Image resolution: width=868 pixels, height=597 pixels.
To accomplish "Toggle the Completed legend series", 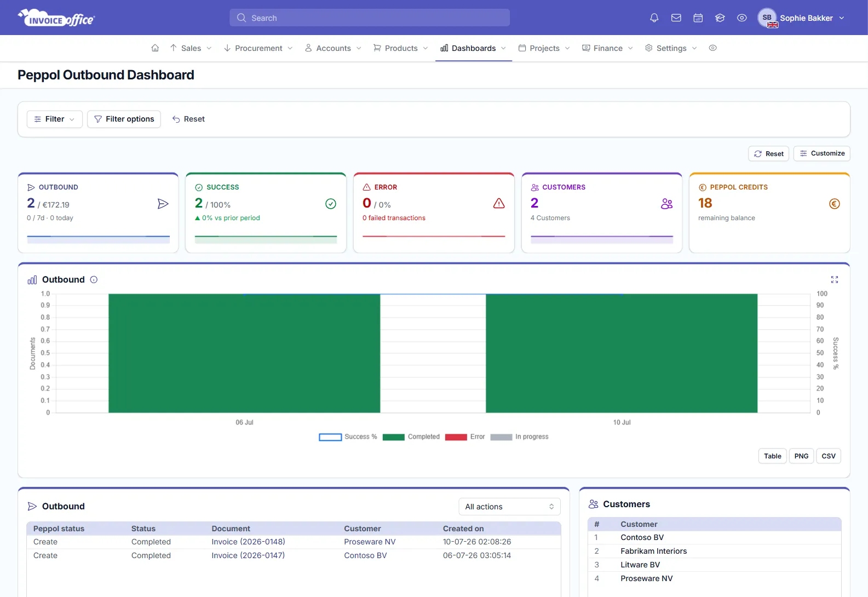I will (411, 437).
